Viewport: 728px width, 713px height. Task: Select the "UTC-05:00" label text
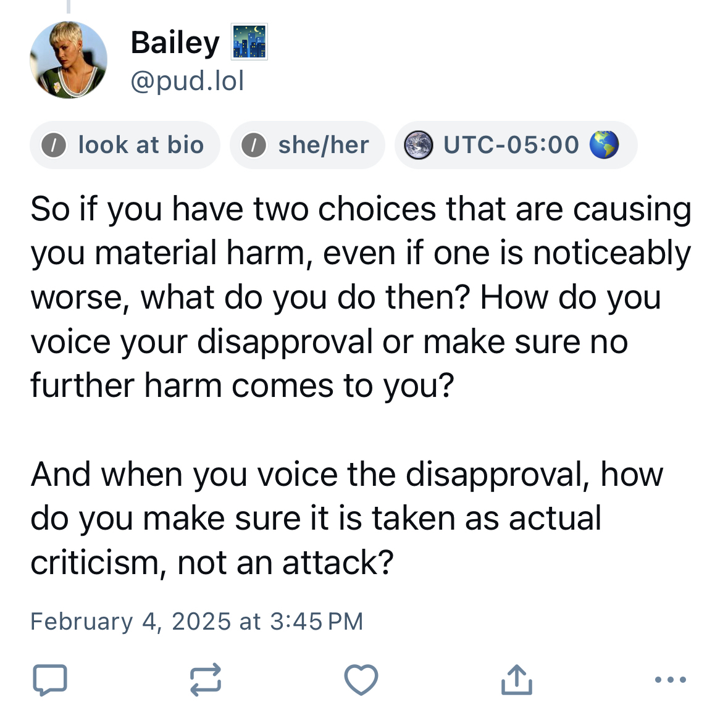(x=511, y=145)
